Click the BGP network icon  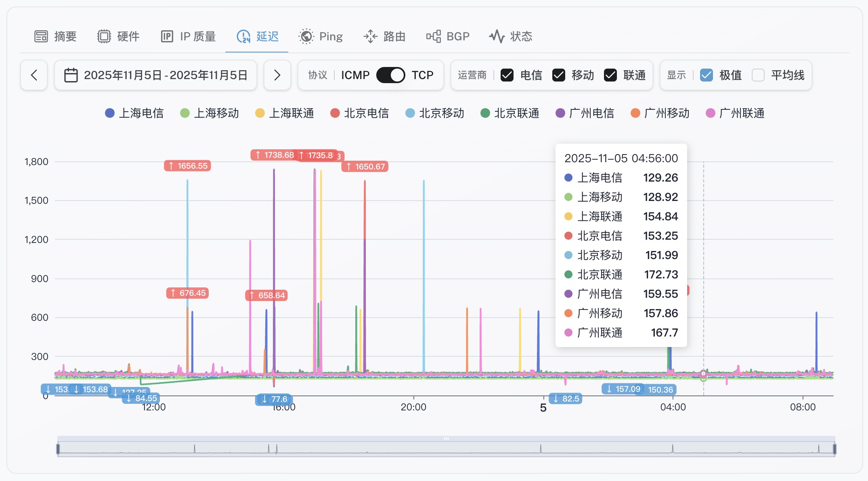[433, 36]
